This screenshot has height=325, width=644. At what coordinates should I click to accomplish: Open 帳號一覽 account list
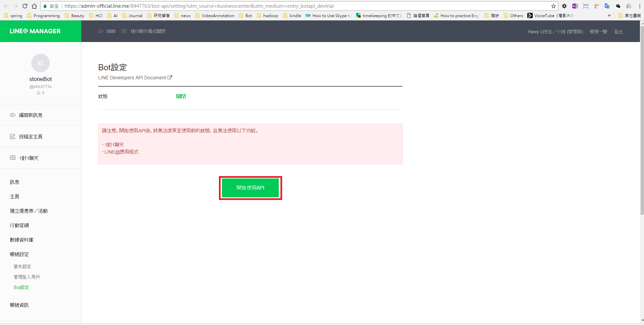click(598, 32)
